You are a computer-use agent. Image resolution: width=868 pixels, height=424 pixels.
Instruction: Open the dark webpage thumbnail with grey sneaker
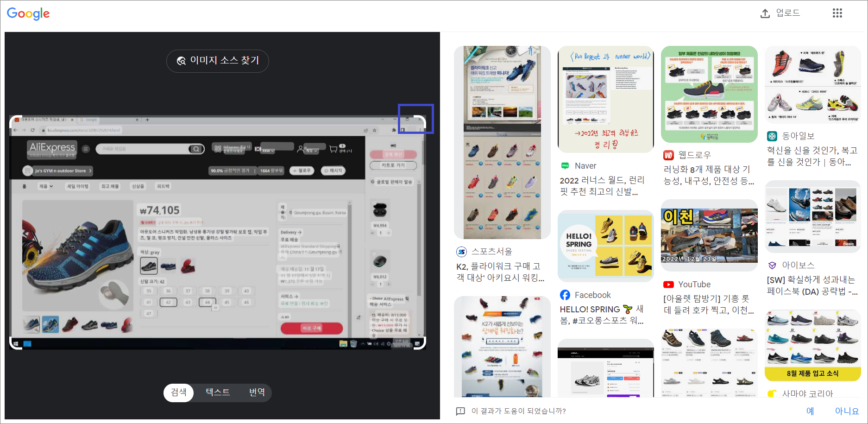[606, 368]
